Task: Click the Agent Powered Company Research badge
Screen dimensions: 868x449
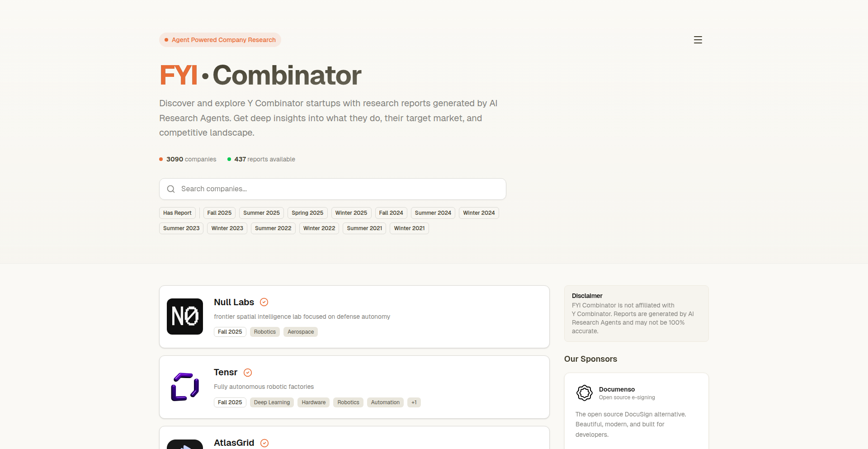Action: 220,40
